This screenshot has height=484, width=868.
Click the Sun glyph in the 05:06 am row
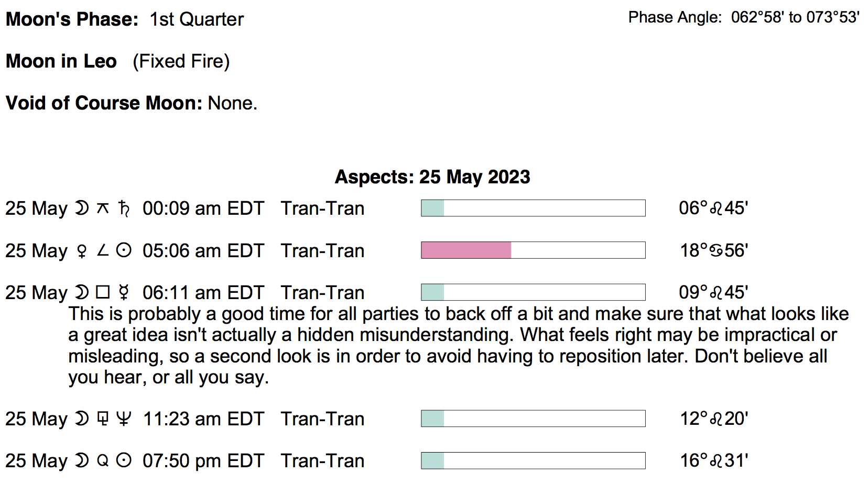tap(124, 251)
